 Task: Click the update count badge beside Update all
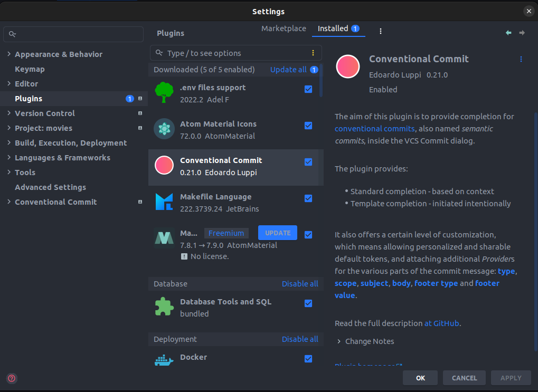pos(314,70)
